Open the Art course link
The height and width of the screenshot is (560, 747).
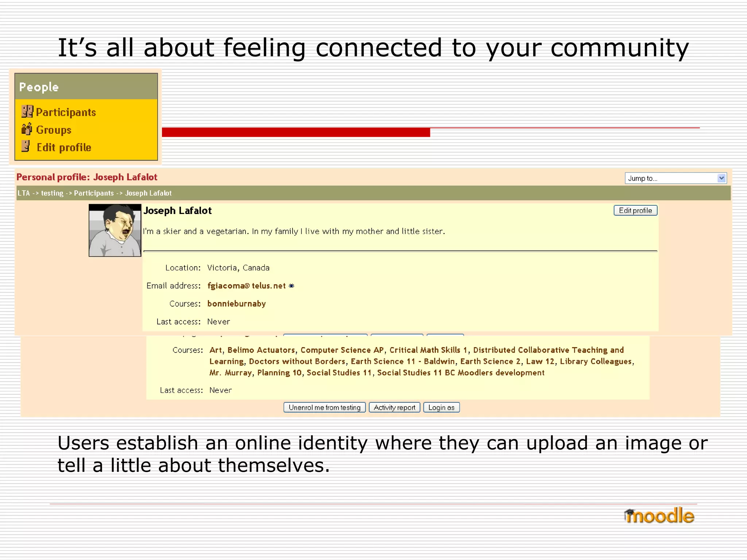(x=216, y=350)
